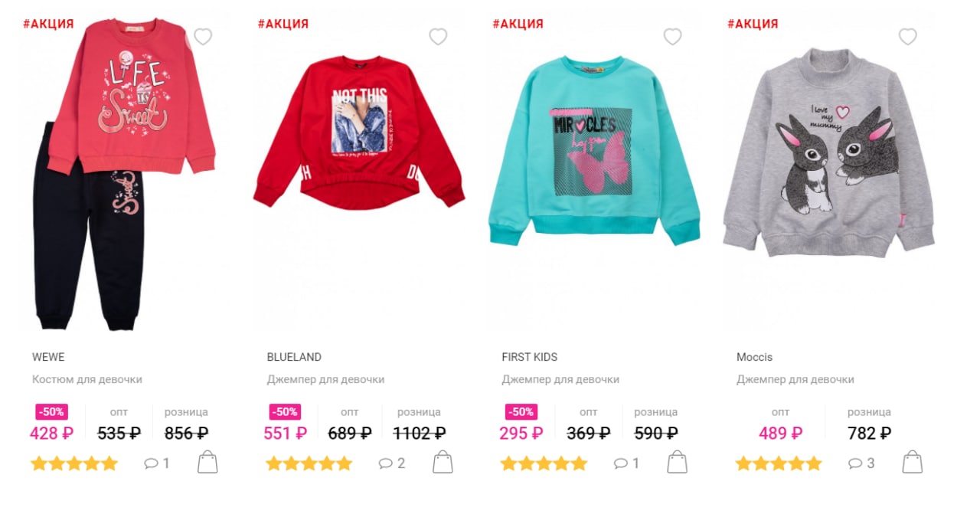Image resolution: width=980 pixels, height=514 pixels.
Task: Click the #АКЦИЯ tag above Moccis jumper
Action: pos(753,24)
